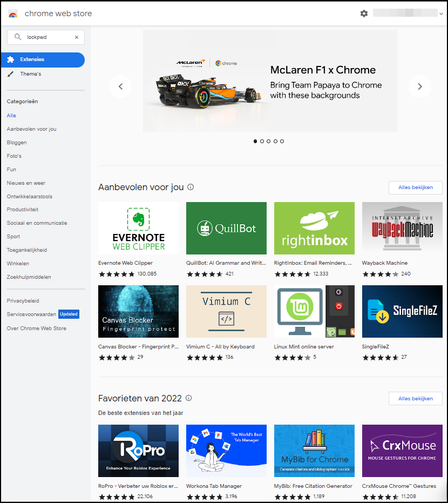
Task: Open the Evernote Web Clipper tile
Action: 138,229
